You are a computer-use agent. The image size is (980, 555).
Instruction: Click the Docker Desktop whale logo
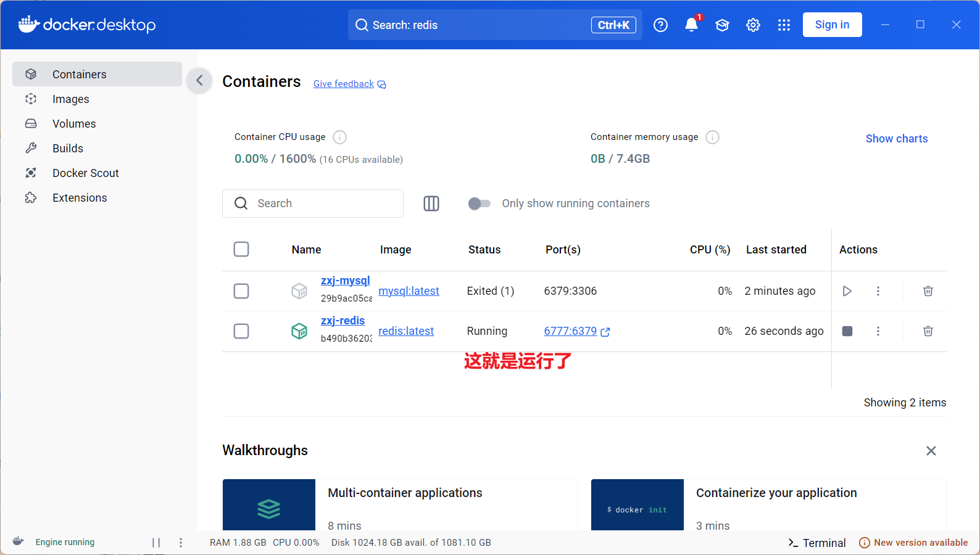pyautogui.click(x=87, y=25)
